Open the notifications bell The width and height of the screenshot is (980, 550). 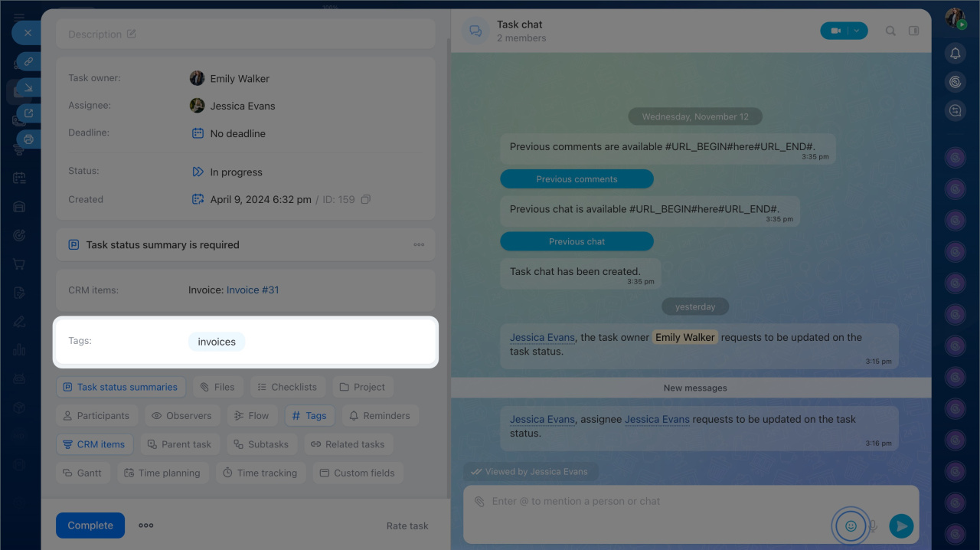[x=955, y=53]
